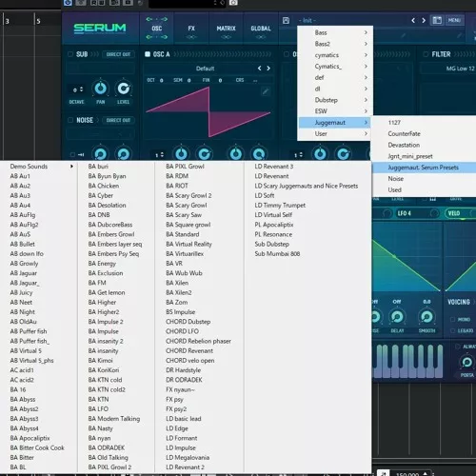This screenshot has width=476, height=476.
Task: Switch to the OSC tab
Action: [157, 29]
